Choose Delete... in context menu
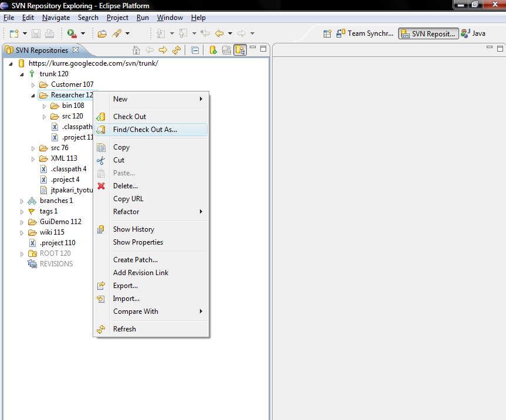The width and height of the screenshot is (506, 420). click(x=151, y=186)
